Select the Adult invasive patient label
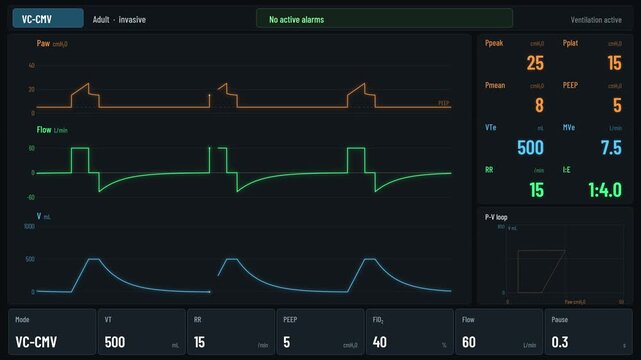 point(119,20)
